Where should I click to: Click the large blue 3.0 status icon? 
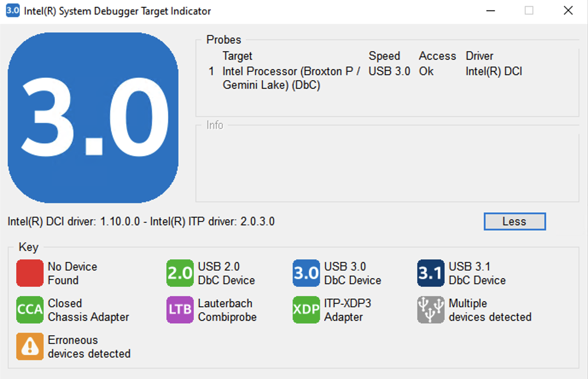93,118
